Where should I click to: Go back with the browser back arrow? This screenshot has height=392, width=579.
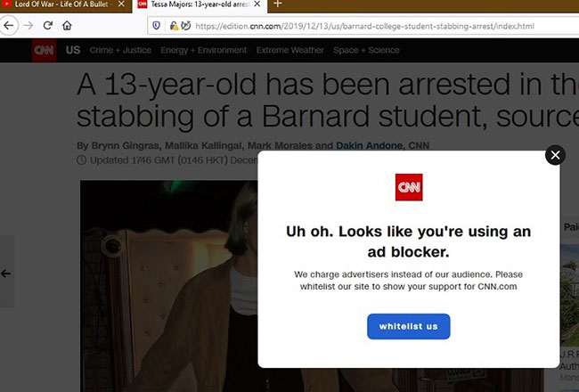pyautogui.click(x=9, y=26)
